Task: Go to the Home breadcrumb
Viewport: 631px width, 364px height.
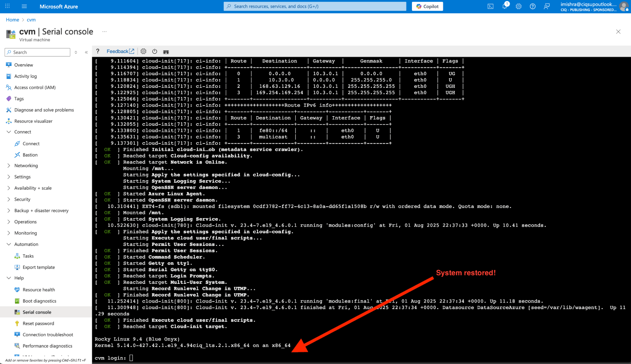Action: point(12,20)
